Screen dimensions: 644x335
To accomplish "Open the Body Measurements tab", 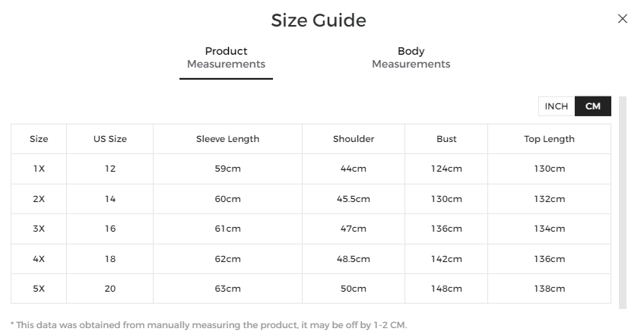I will coord(411,58).
